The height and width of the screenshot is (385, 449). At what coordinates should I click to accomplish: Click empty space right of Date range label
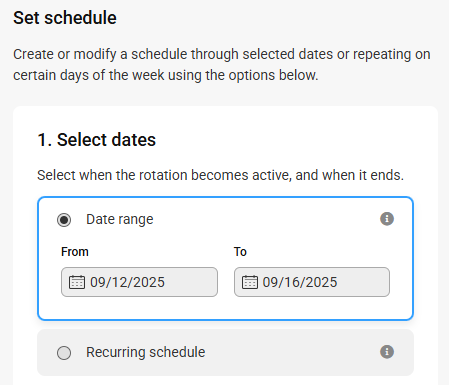[267, 219]
